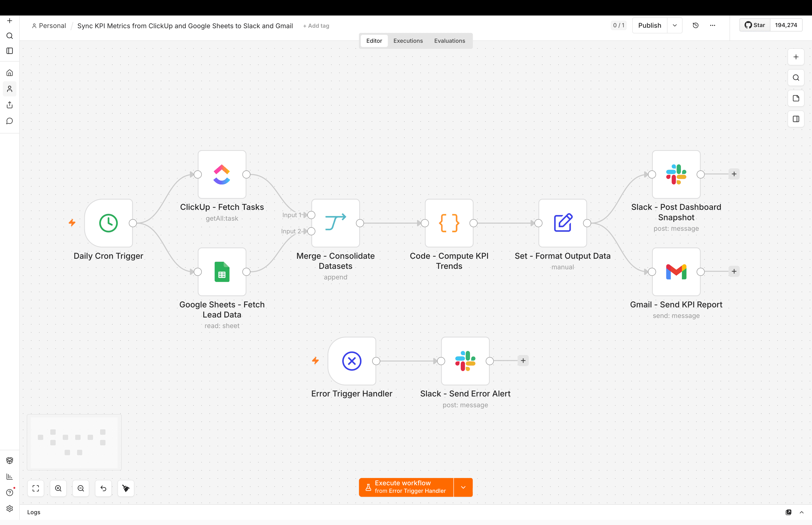Select the Set - Format Output Data node
The image size is (812, 525).
tap(562, 223)
